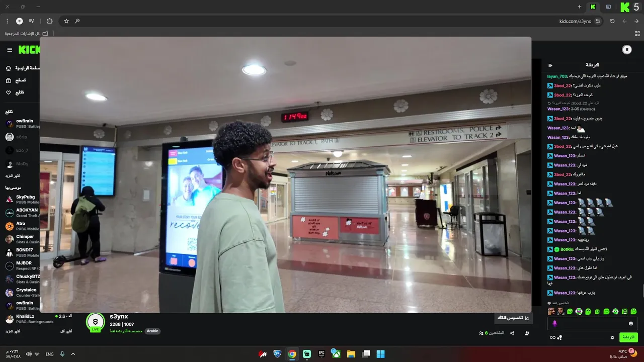Image resolution: width=644 pixels, height=362 pixels.
Task: Open owBrain channel under Following
Action: pyautogui.click(x=22, y=124)
